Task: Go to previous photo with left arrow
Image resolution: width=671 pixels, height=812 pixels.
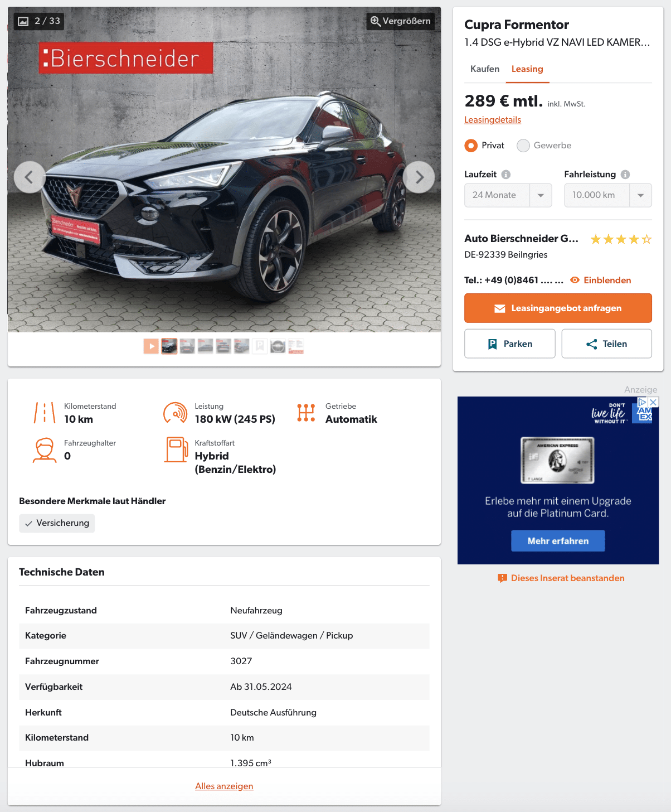Action: [x=30, y=177]
